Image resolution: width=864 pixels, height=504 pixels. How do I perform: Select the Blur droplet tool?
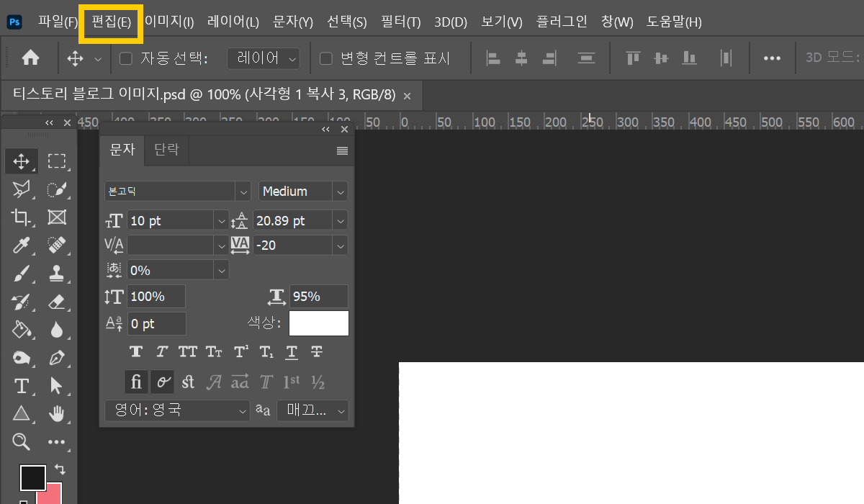pos(57,330)
